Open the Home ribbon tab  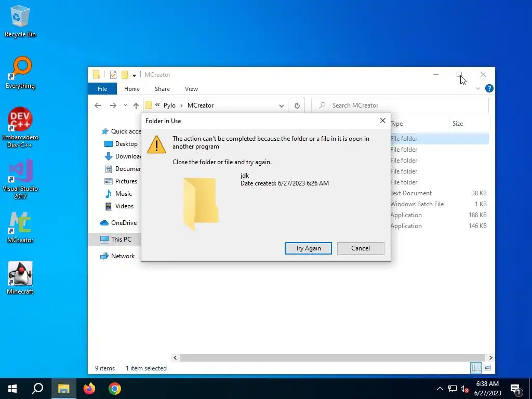[131, 88]
